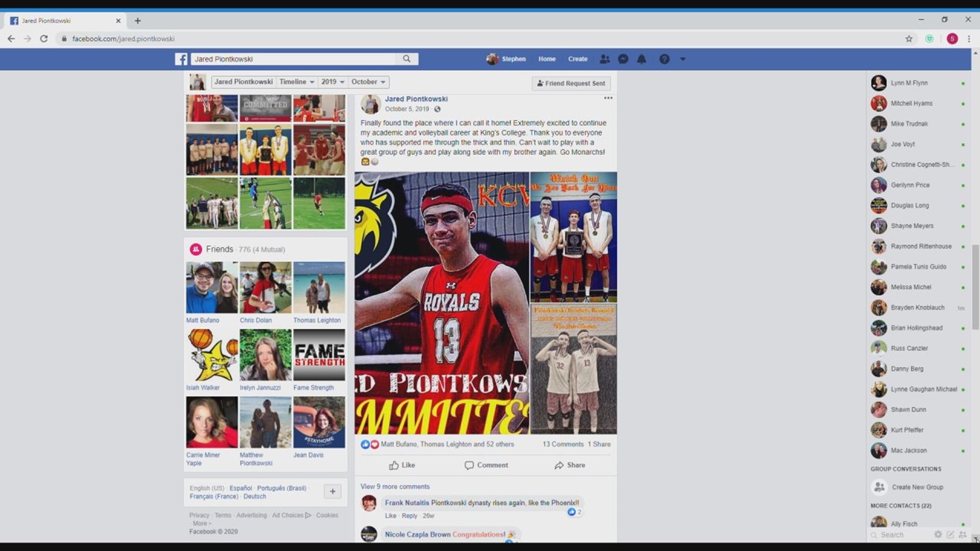Open the friend requests icon

[x=605, y=59]
